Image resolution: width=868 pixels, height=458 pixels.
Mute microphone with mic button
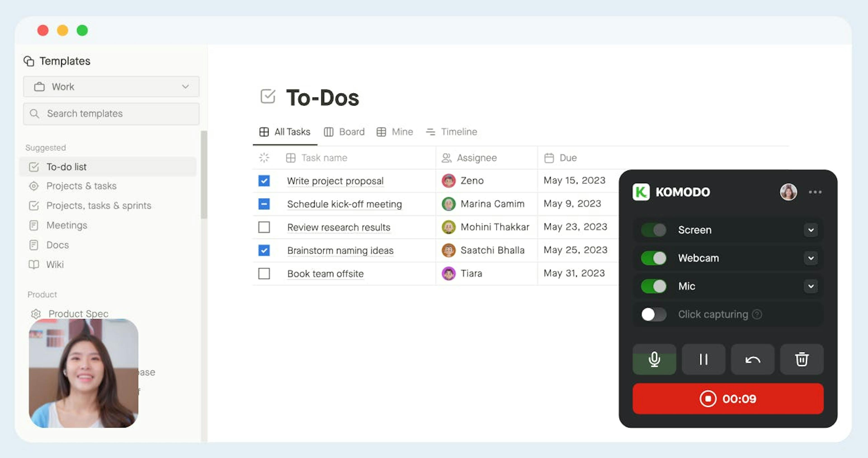pos(654,359)
